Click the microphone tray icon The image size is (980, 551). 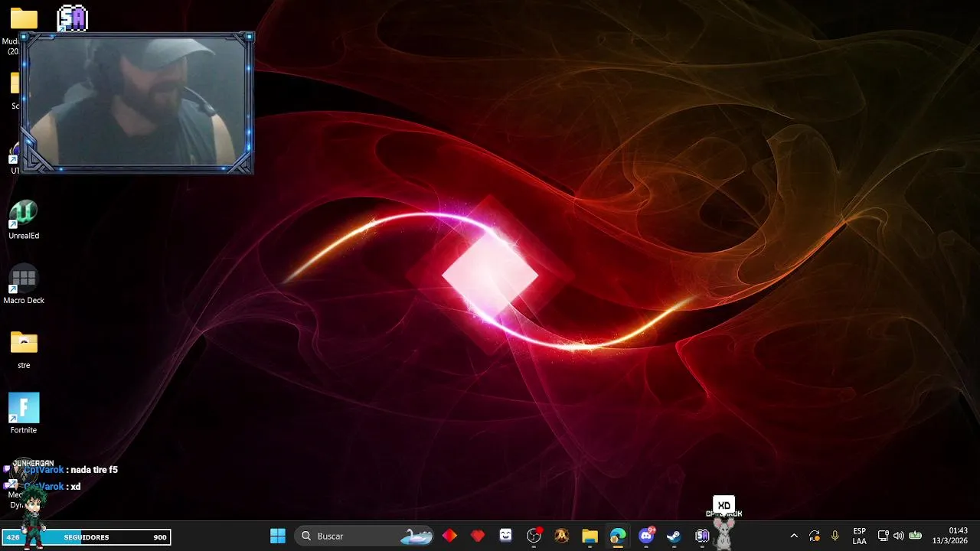pyautogui.click(x=835, y=536)
